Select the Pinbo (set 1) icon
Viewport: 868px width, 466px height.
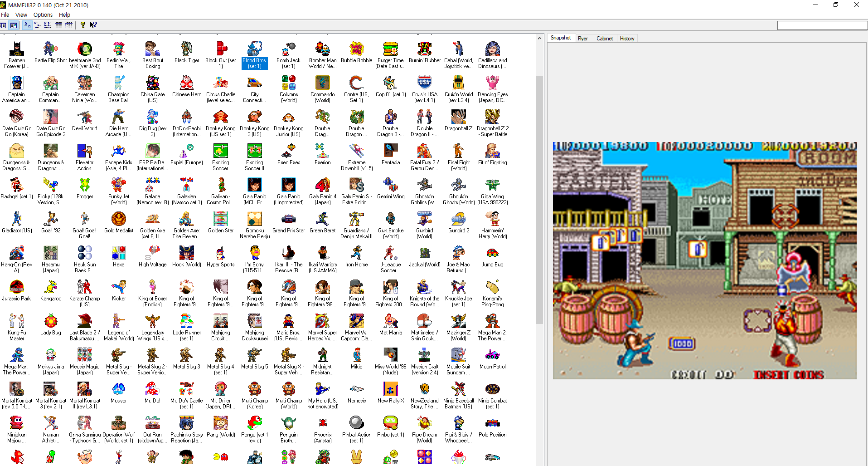tap(391, 423)
